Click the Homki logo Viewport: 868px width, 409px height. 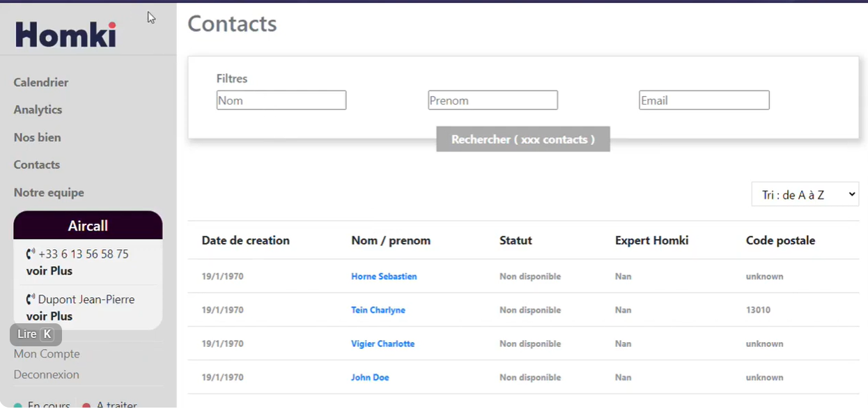[x=65, y=34]
